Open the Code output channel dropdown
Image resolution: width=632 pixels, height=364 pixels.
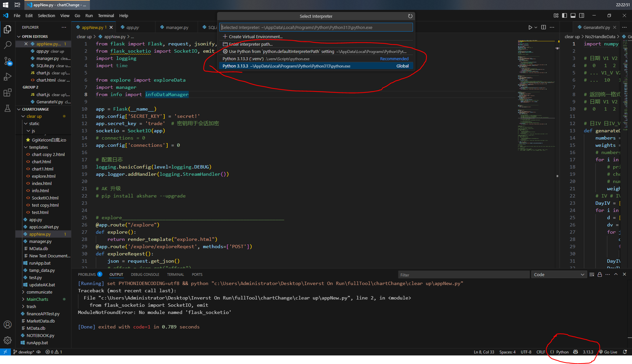(x=559, y=274)
